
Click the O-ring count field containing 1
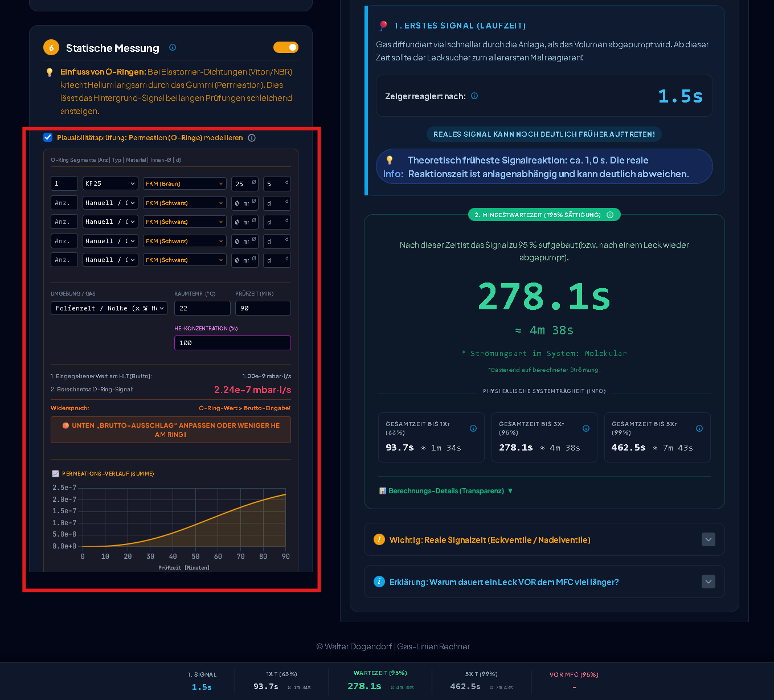[x=64, y=183]
